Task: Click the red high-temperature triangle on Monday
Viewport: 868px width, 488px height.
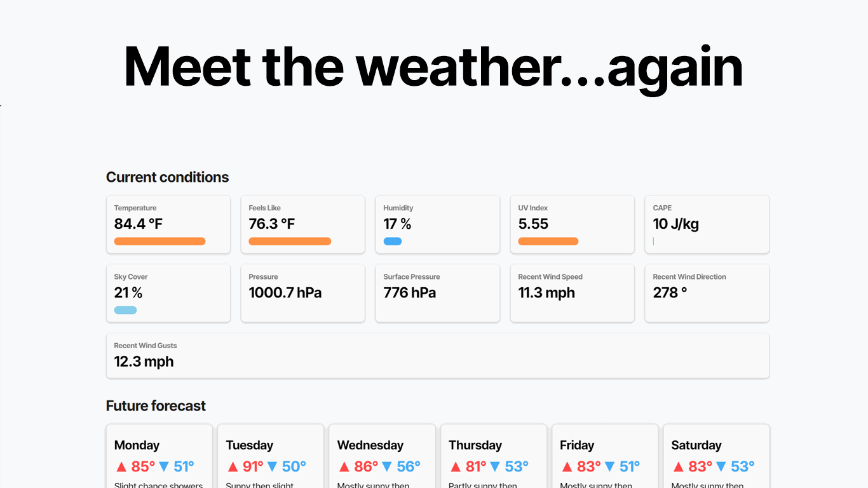Action: click(x=121, y=466)
